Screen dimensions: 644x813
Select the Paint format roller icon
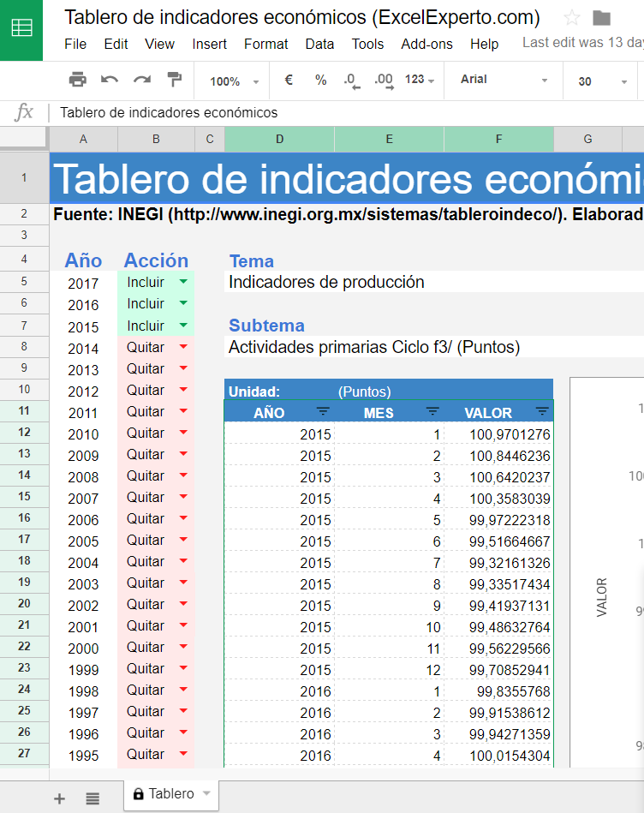[175, 80]
